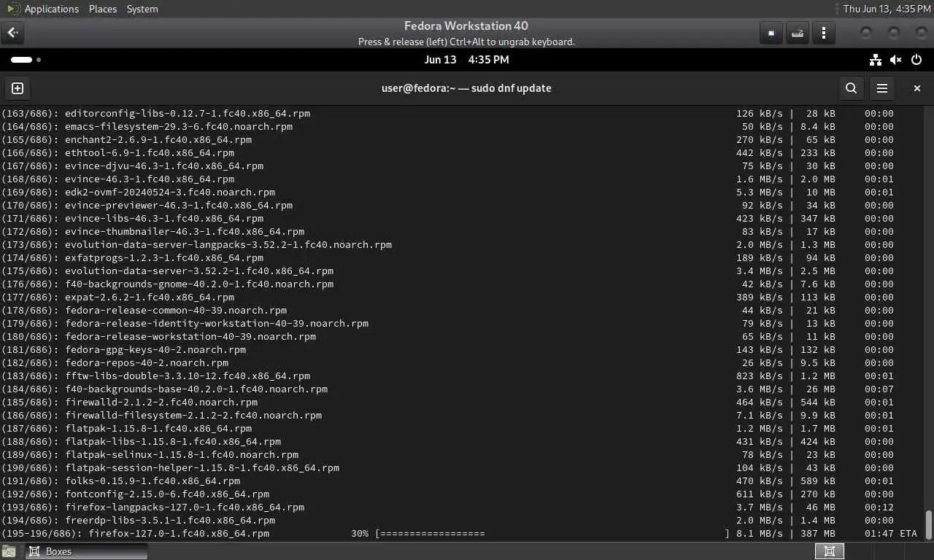The height and width of the screenshot is (560, 934).
Task: Click the firefox-127.0-1 download progress bar
Action: [552, 534]
